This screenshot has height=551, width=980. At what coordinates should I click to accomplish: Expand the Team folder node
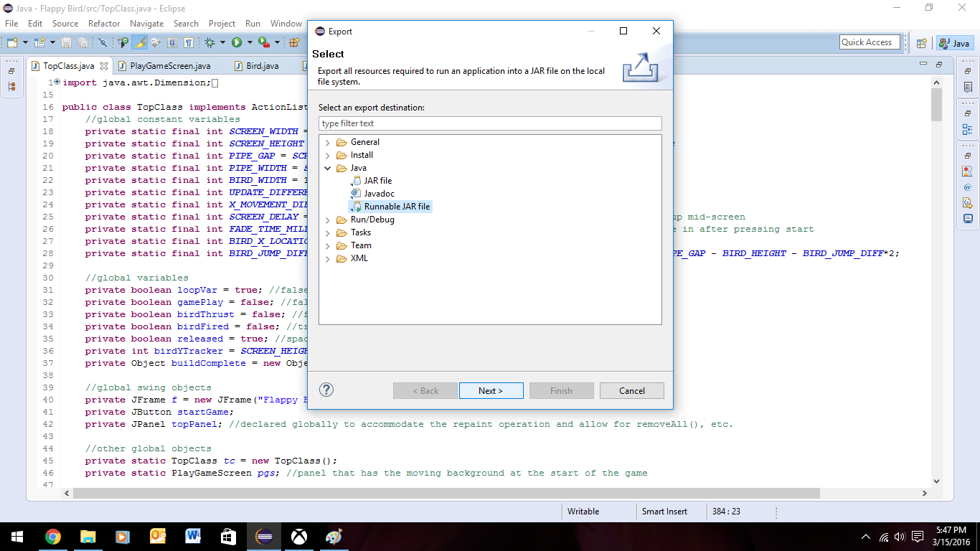[x=328, y=245]
